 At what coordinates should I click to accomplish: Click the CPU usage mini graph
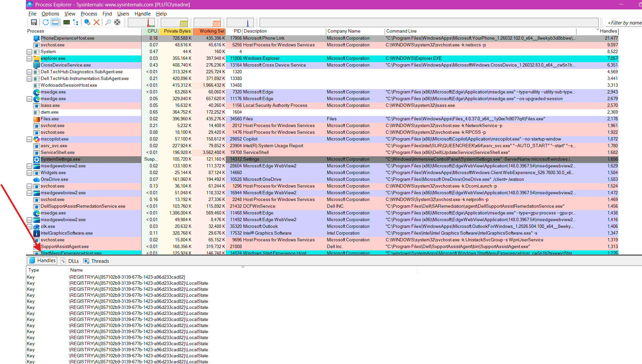[x=142, y=23]
